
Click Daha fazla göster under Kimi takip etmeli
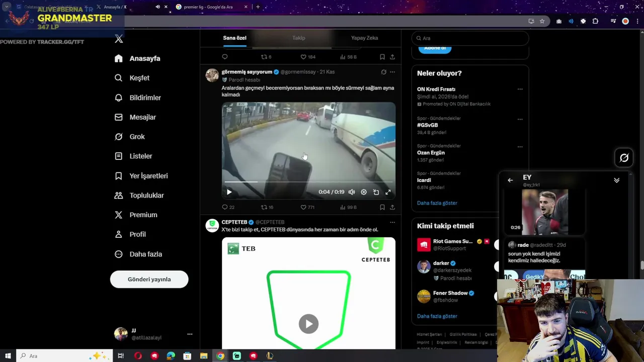pos(437,316)
